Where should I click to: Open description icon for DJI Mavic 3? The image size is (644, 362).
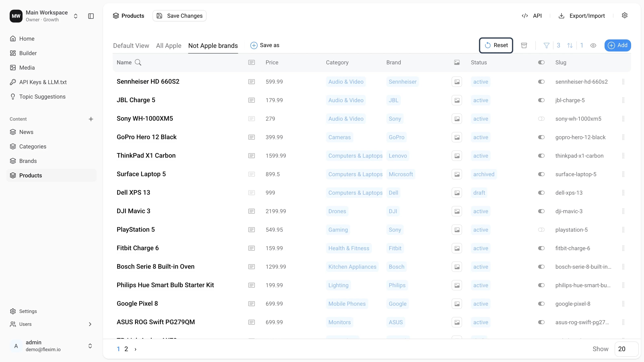pyautogui.click(x=252, y=211)
